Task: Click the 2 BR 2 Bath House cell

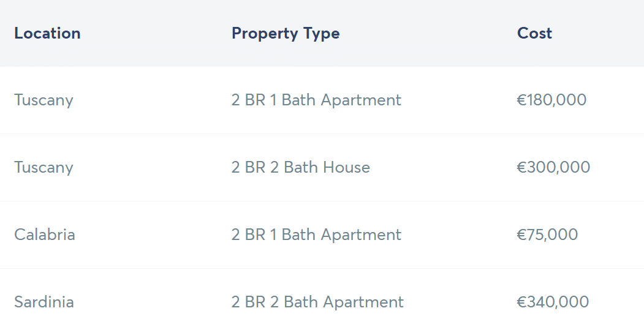Action: pyautogui.click(x=301, y=168)
